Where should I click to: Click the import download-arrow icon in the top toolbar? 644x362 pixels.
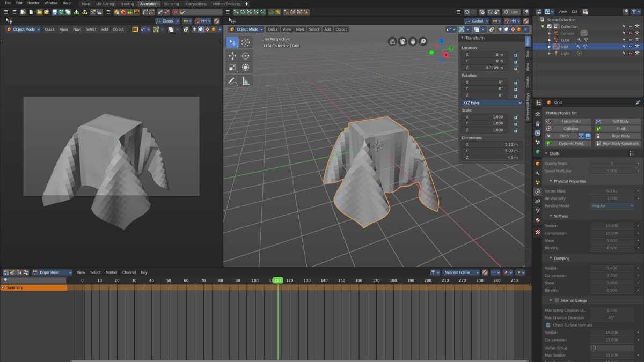[x=77, y=12]
